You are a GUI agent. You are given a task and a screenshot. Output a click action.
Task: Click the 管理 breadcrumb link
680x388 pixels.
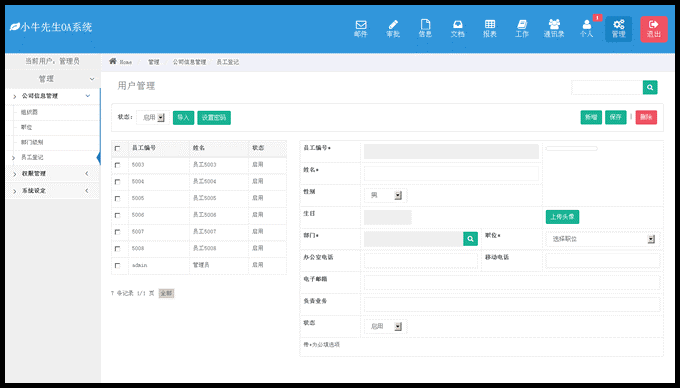pyautogui.click(x=154, y=62)
